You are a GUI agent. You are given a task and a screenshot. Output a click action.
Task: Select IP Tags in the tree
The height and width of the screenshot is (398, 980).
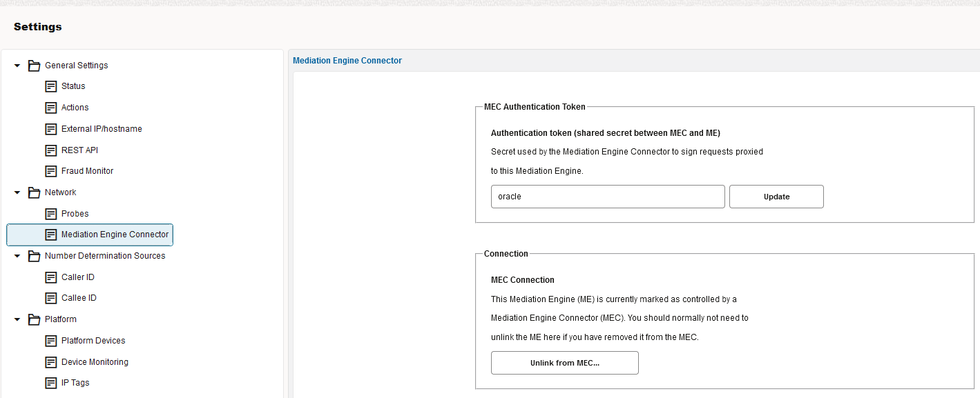[75, 383]
